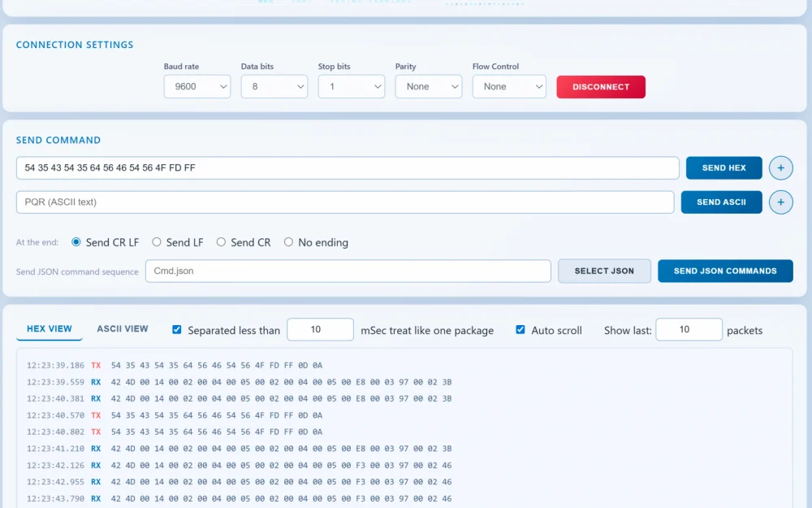
Task: Toggle the Auto scroll checkbox
Action: (x=520, y=330)
